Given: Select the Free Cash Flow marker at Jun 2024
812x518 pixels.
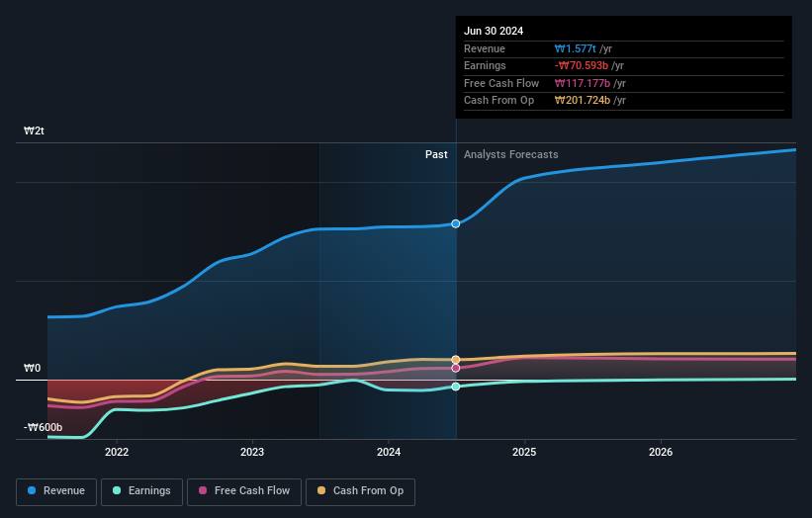Looking at the screenshot, I should click(456, 368).
